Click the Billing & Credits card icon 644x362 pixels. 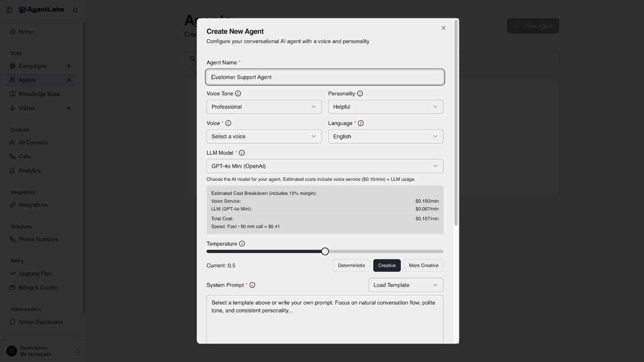point(13,288)
